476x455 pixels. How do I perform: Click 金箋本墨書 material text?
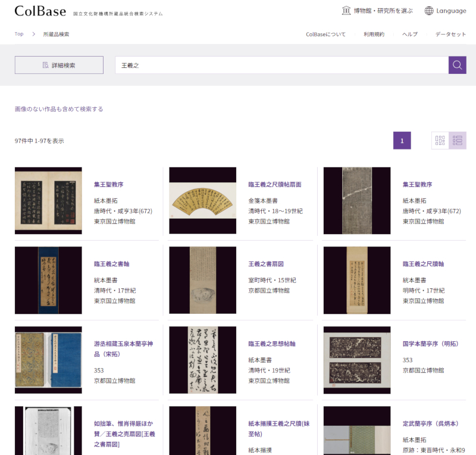click(x=263, y=201)
